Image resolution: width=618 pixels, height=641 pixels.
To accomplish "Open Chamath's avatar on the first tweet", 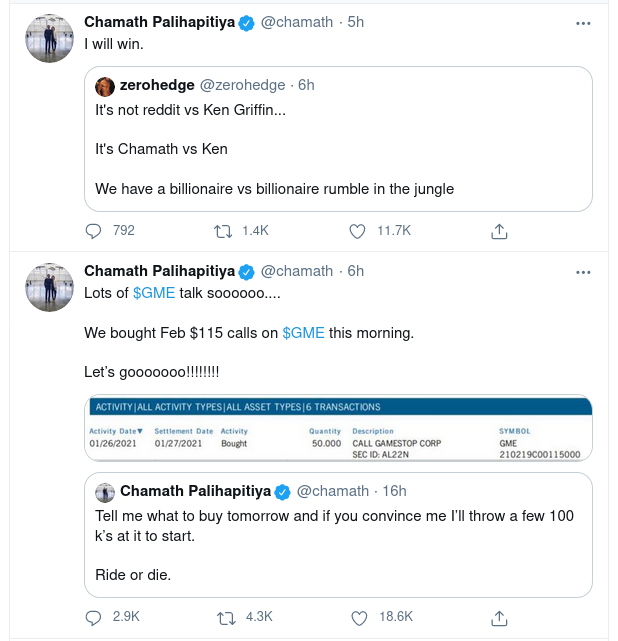I will click(46, 39).
